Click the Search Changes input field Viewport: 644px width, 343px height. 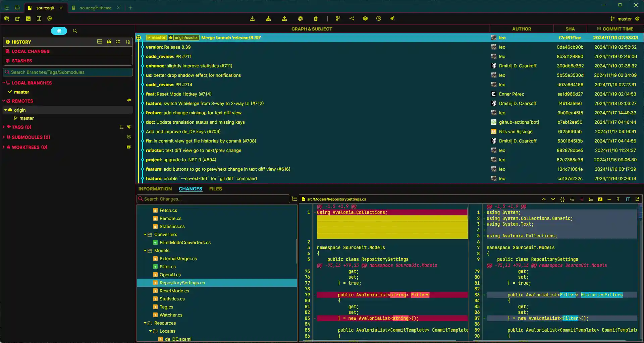coord(215,199)
